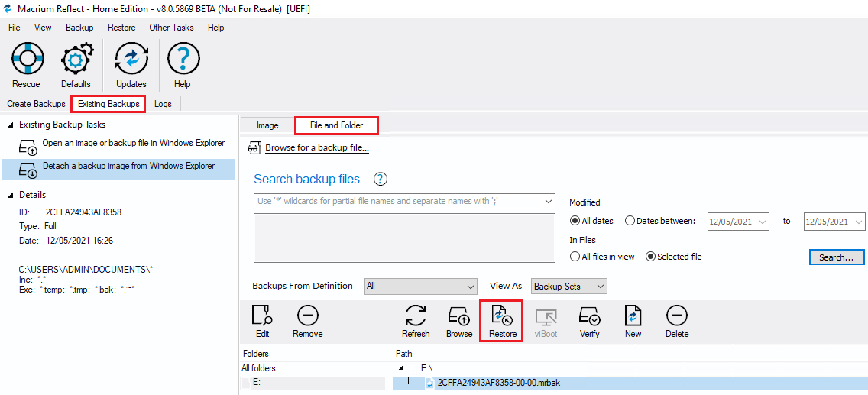Click the Browse backup toolbar icon

pyautogui.click(x=459, y=316)
